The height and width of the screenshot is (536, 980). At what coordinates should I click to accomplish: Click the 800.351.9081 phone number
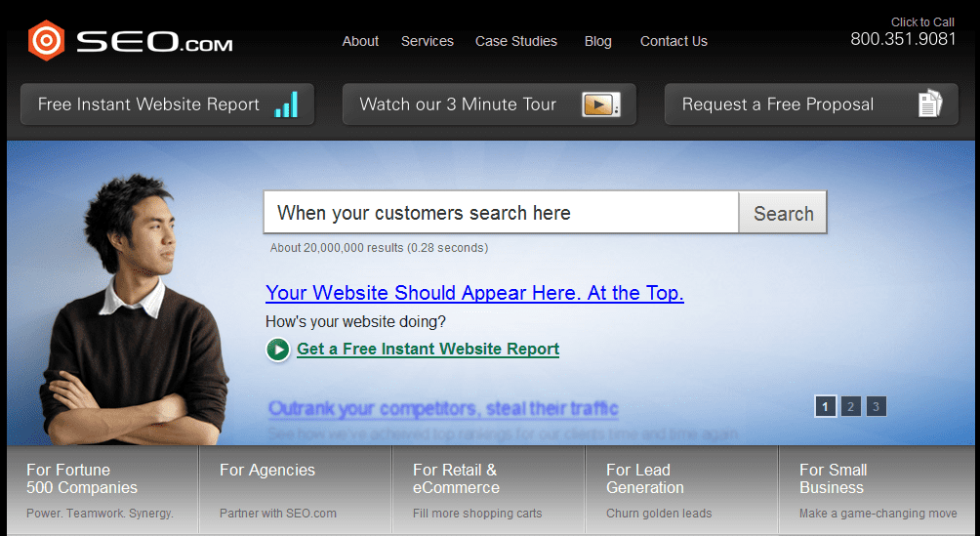coord(903,39)
